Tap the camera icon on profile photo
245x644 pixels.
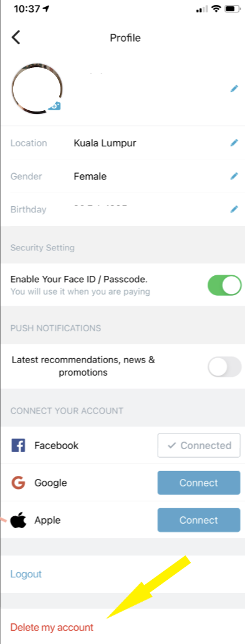point(55,106)
